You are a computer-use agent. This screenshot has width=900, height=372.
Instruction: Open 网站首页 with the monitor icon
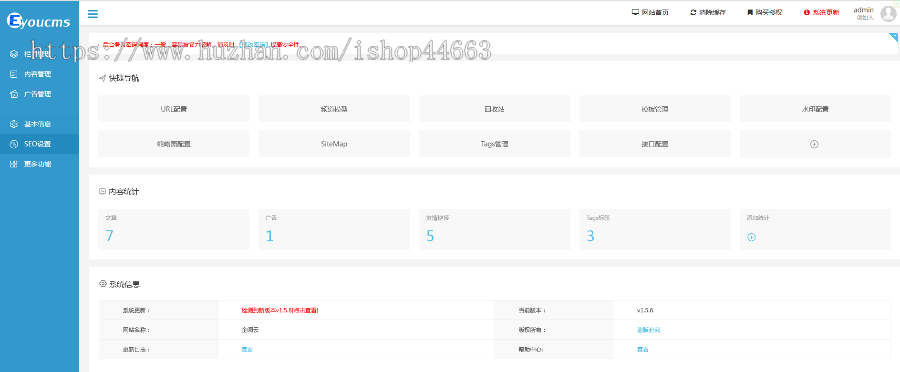650,12
